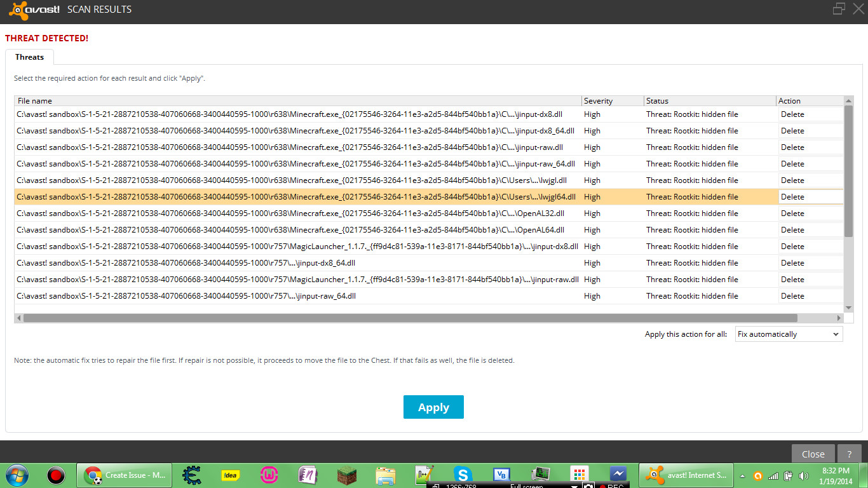
Task: Select the OpenAL32.dll file path
Action: [290, 213]
